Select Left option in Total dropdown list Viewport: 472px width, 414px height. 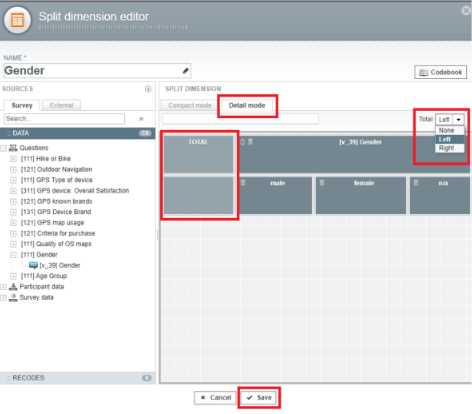pyautogui.click(x=450, y=139)
